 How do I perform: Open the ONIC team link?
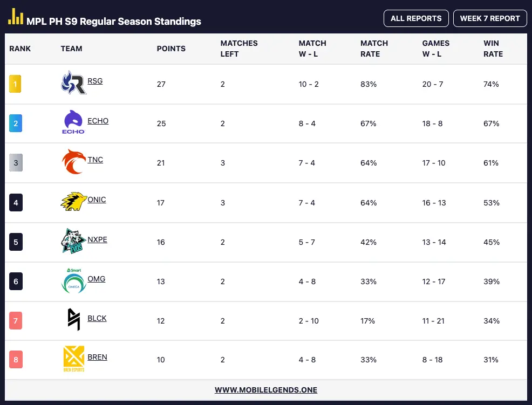(x=97, y=200)
